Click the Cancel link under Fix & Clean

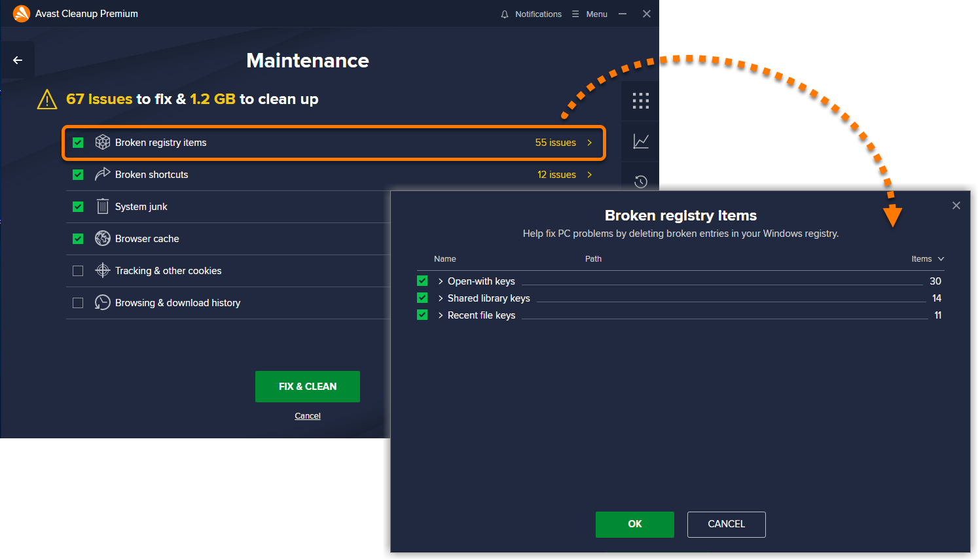[x=308, y=416]
